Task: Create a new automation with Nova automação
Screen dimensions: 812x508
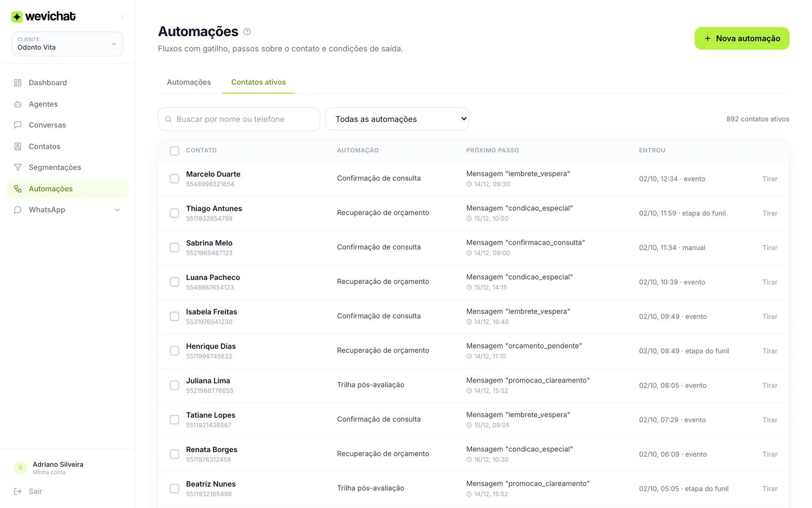Action: click(x=741, y=39)
